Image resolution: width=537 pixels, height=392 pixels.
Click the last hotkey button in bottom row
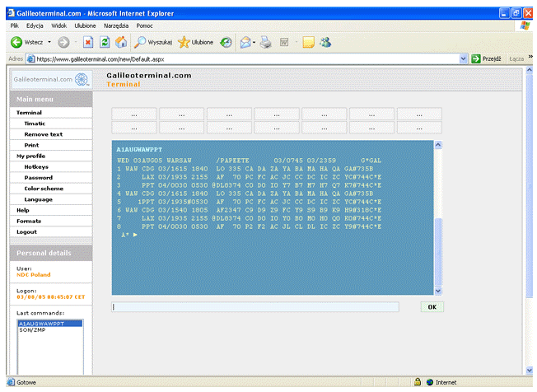(x=419, y=128)
